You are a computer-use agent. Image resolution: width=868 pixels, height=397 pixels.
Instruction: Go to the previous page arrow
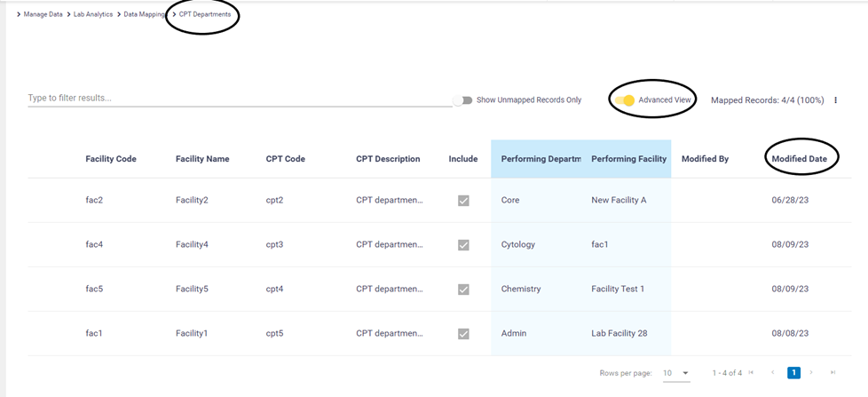(x=772, y=373)
